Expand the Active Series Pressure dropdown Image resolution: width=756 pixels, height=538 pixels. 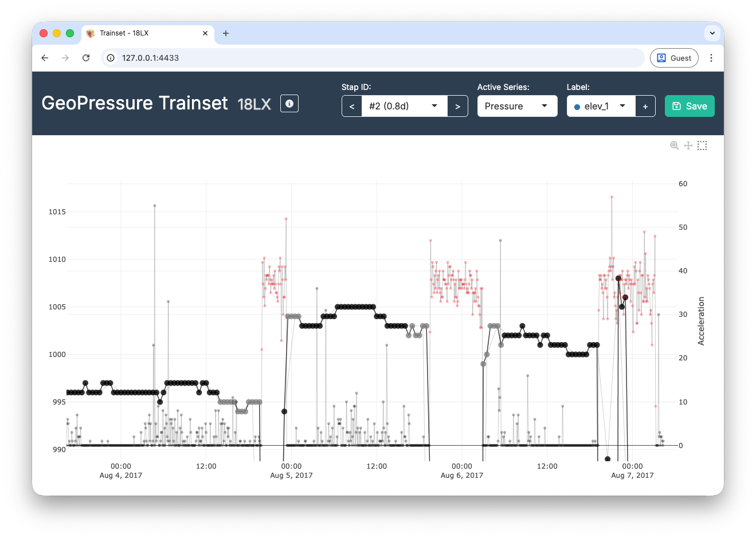click(517, 106)
